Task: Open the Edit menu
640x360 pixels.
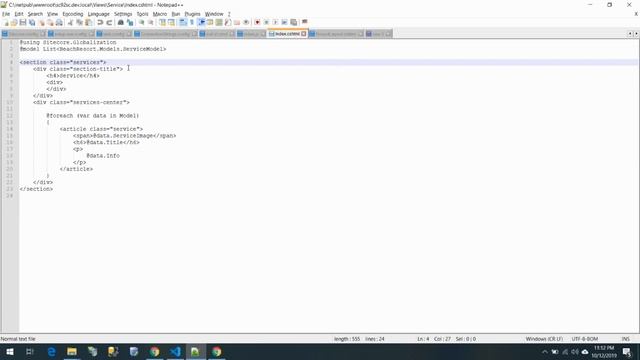Action: (x=19, y=14)
